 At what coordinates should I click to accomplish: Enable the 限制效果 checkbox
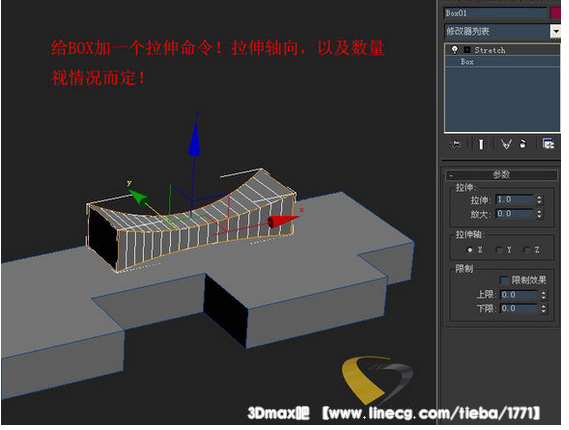click(504, 280)
